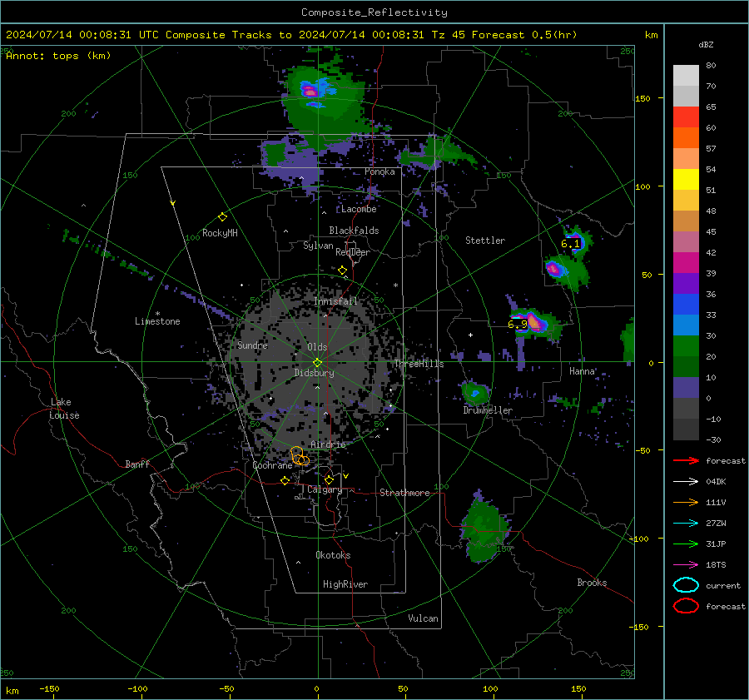
Task: Click the orange storm track ellipses near Cochrane
Action: (x=300, y=456)
